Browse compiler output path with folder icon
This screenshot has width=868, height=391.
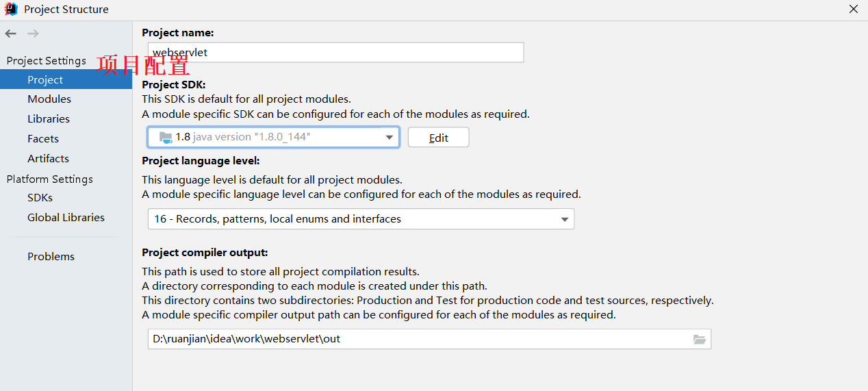click(x=699, y=339)
